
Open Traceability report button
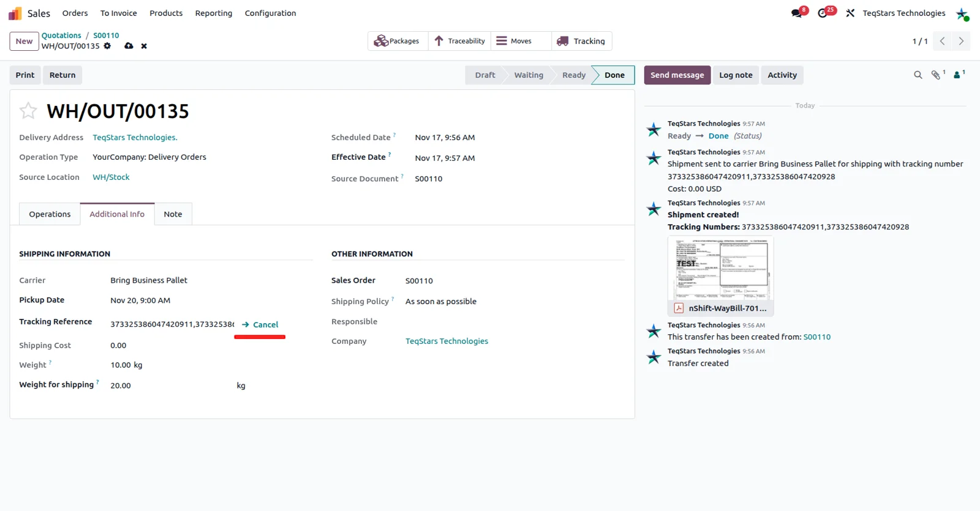460,41
